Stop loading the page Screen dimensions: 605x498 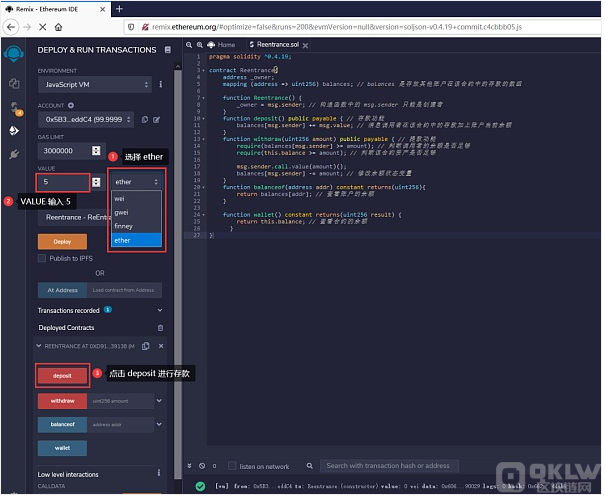coord(42,27)
